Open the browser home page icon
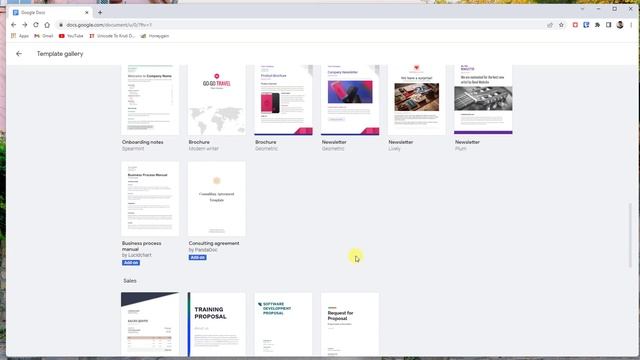The image size is (640, 360). point(47,25)
